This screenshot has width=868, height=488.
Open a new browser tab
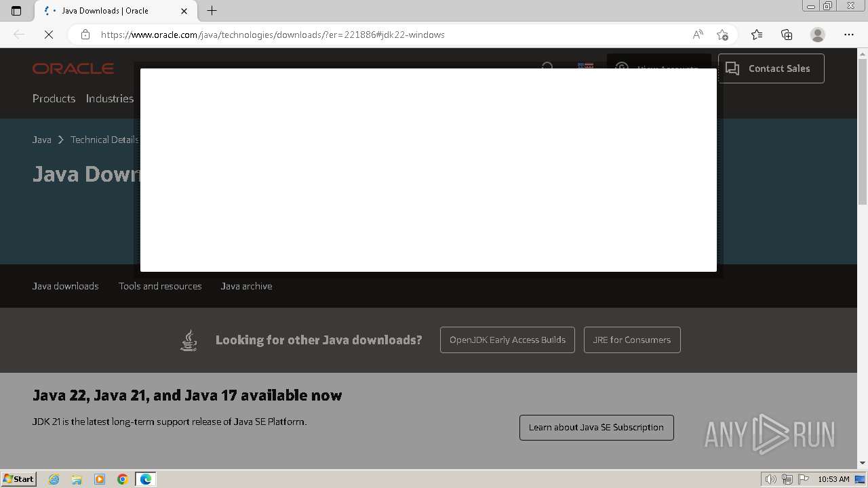212,11
